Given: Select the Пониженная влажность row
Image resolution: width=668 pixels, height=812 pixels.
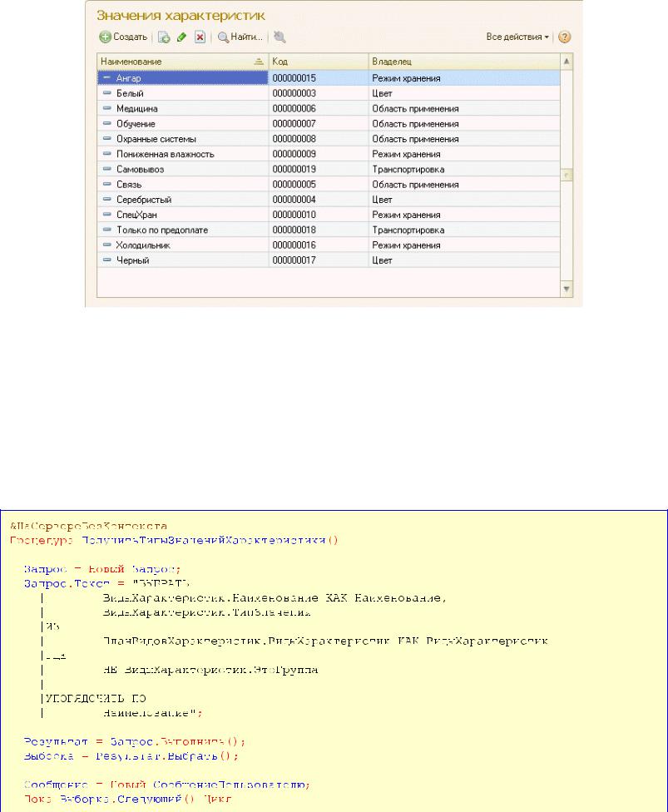Looking at the screenshot, I should pyautogui.click(x=329, y=154).
